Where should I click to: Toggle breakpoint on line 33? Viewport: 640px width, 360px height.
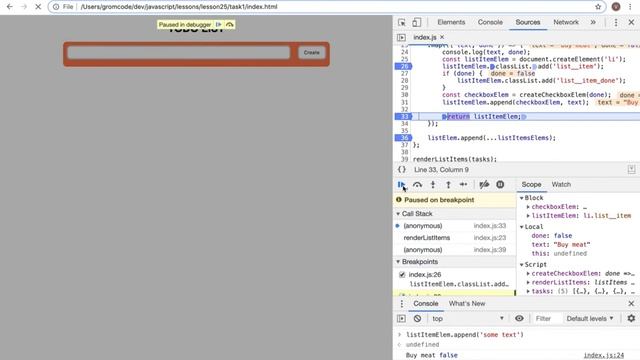(x=403, y=117)
